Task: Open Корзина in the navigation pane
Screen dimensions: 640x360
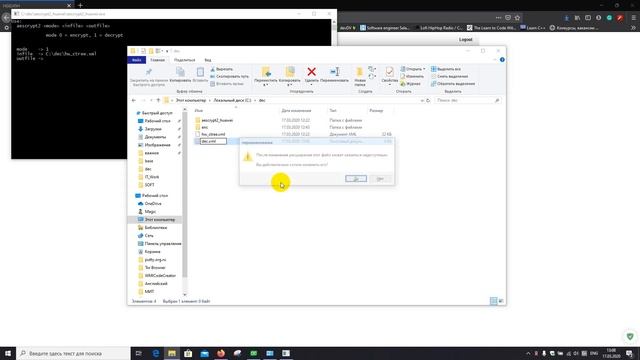Action: (152, 252)
